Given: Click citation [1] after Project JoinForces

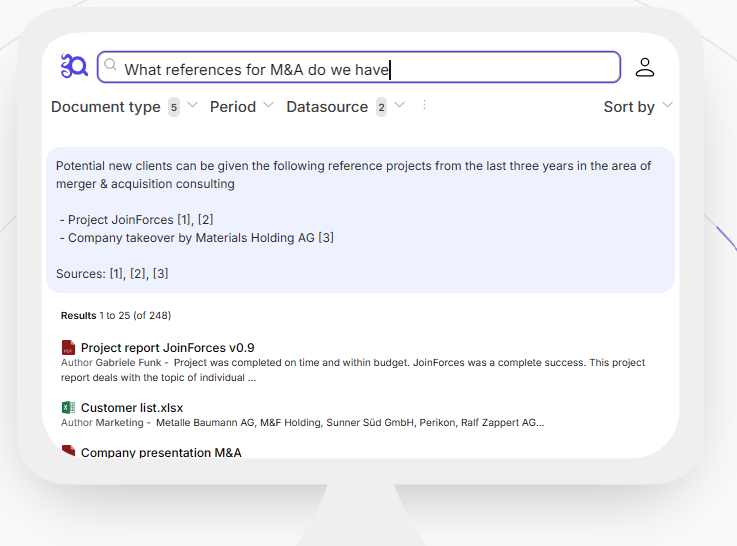Looking at the screenshot, I should (185, 219).
